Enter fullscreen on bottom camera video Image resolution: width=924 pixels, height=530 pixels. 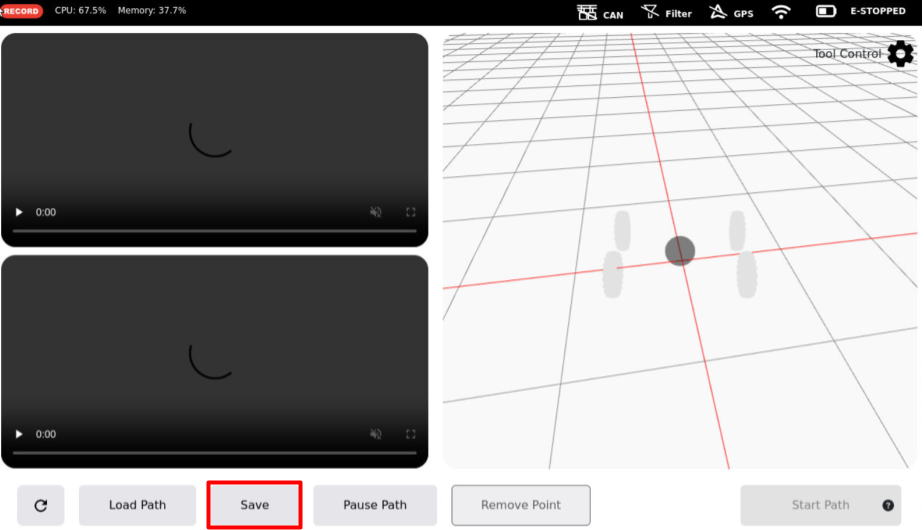[x=410, y=434]
